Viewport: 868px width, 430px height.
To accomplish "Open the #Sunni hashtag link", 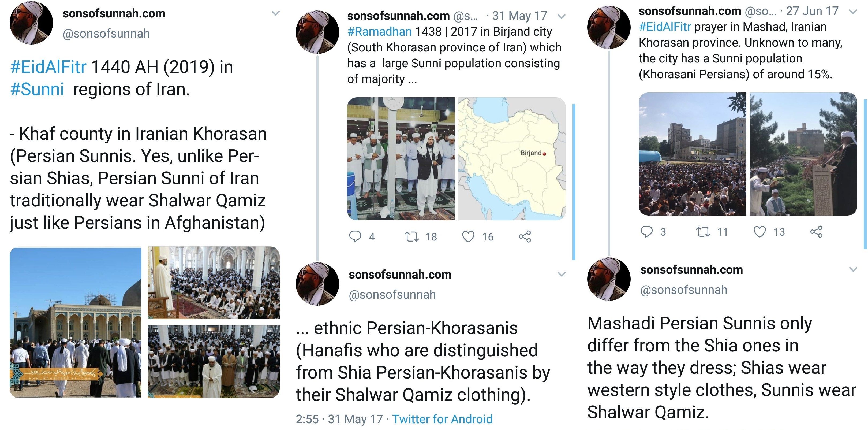I will tap(37, 89).
